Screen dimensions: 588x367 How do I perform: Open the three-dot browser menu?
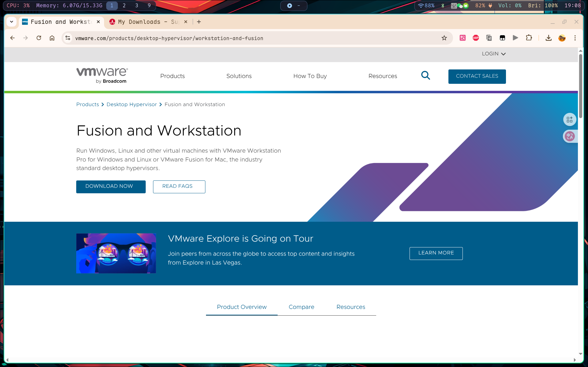tap(575, 38)
